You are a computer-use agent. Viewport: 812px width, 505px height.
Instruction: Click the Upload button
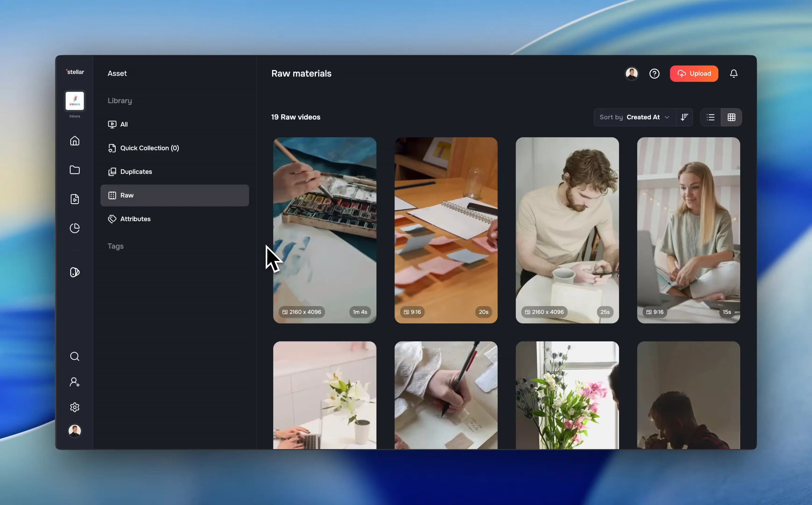tap(694, 73)
